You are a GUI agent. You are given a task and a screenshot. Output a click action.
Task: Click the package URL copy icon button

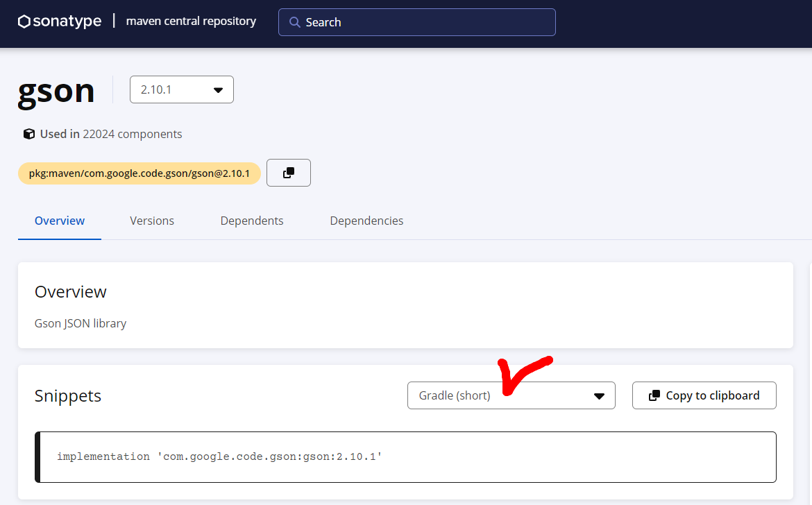point(289,173)
